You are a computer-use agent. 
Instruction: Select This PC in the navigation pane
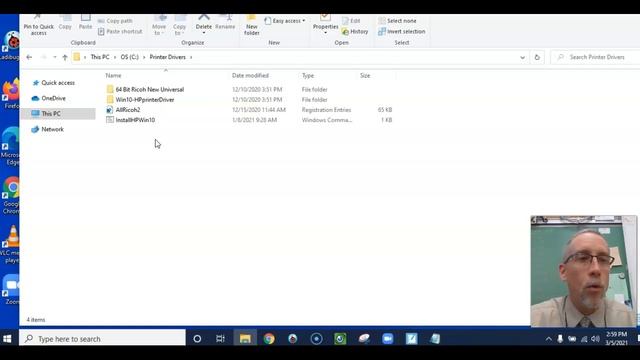(x=58, y=113)
